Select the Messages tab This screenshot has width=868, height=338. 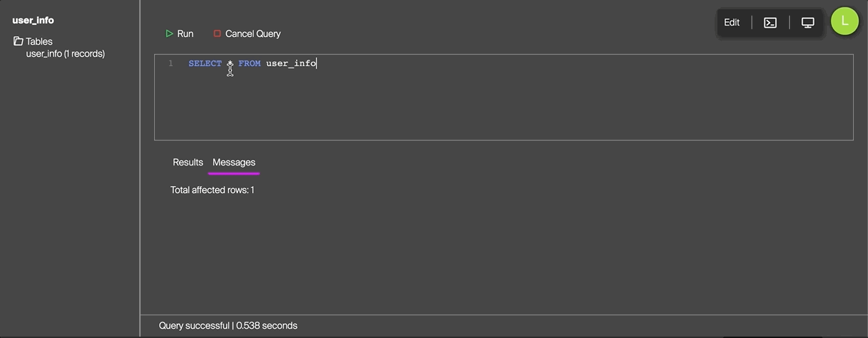tap(234, 163)
